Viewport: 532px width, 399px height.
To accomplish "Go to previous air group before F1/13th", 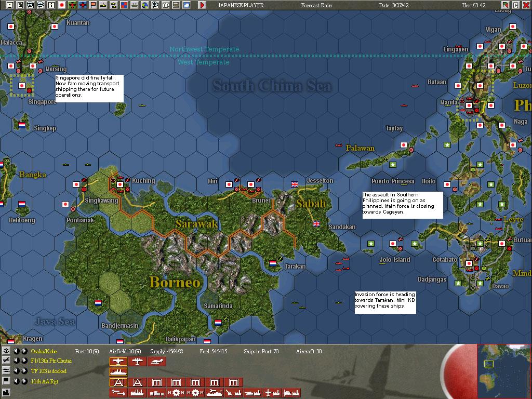I will click(16, 361).
